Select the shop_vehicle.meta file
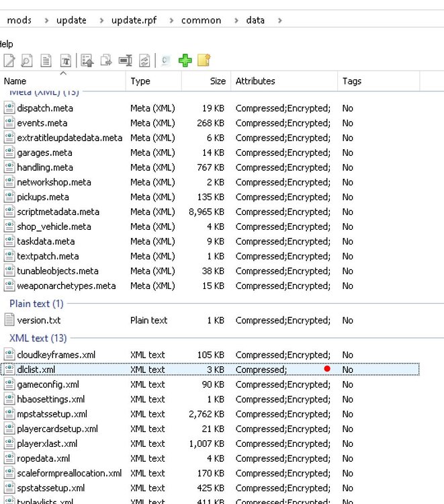Screen dimensions: 444x504 [54, 226]
